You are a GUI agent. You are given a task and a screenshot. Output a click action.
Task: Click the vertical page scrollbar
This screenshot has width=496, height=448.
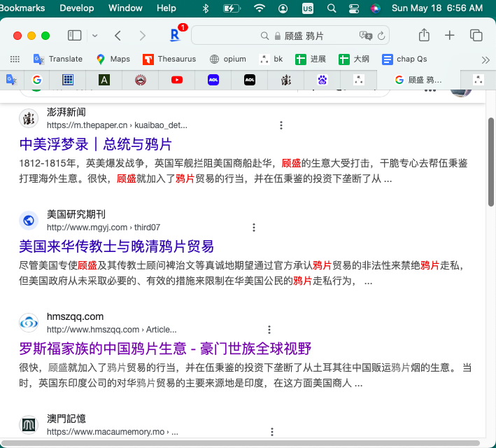click(491, 161)
